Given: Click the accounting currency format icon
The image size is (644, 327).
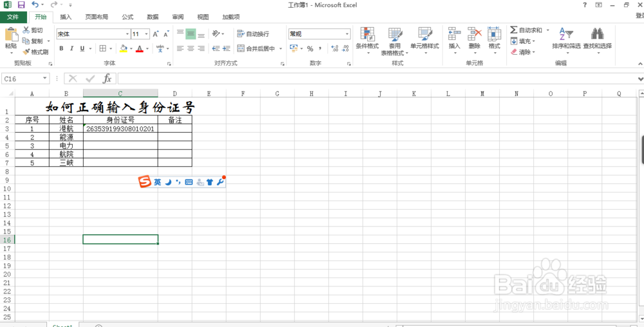Looking at the screenshot, I should (x=294, y=48).
